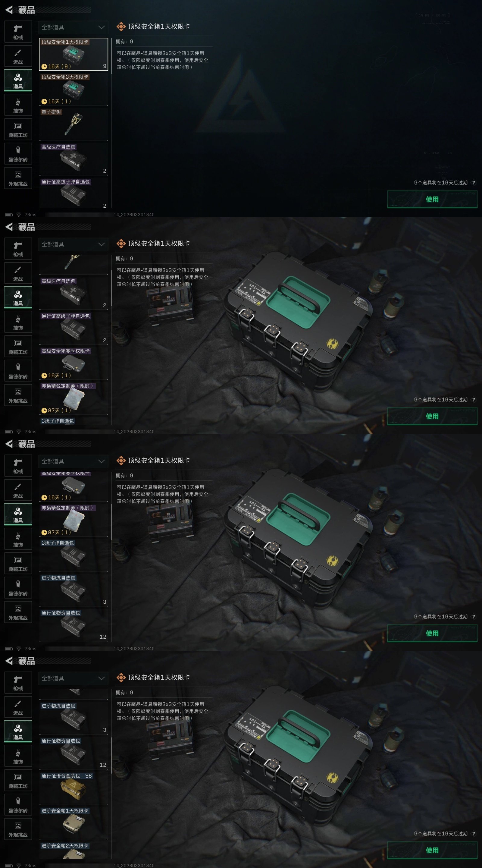Open the 挂饰 charms category

coord(18,105)
